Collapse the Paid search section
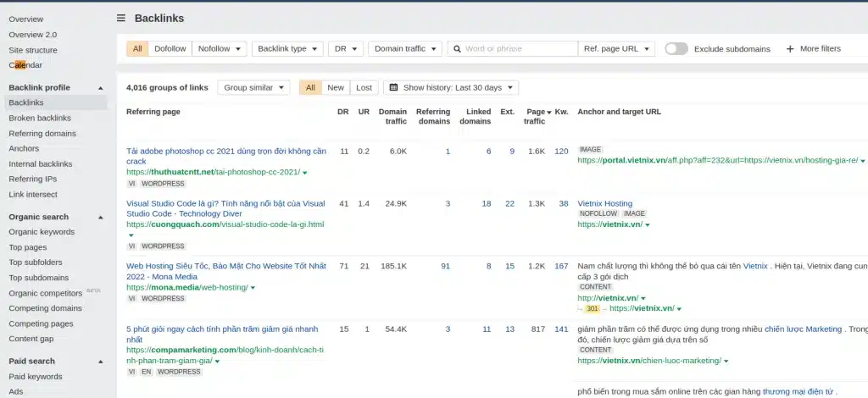 pos(101,362)
